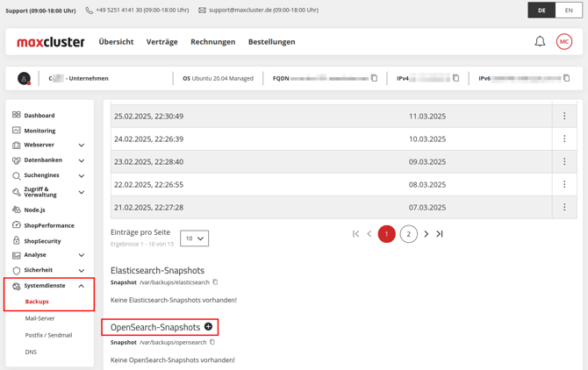This screenshot has height=370, width=588.
Task: Open the Mail-Server sidebar link
Action: click(40, 318)
